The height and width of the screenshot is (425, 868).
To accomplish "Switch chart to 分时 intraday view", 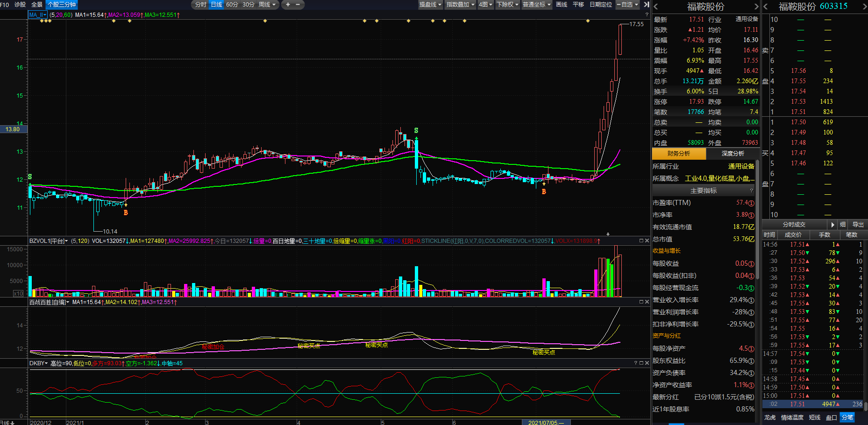I will pyautogui.click(x=201, y=5).
